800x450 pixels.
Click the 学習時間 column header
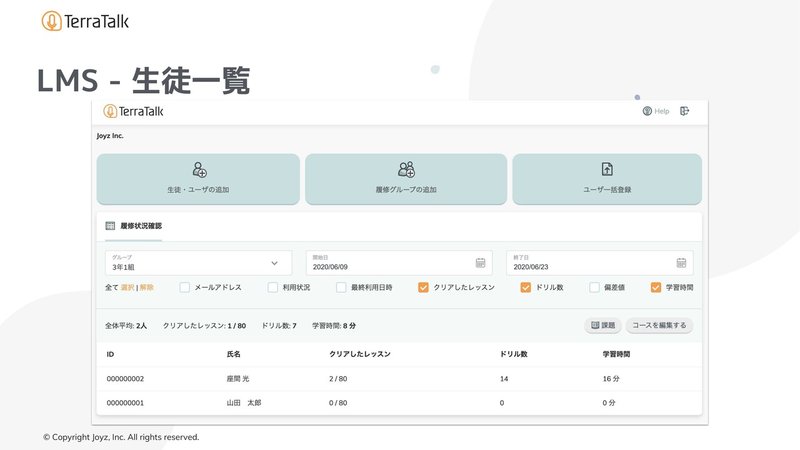point(616,354)
